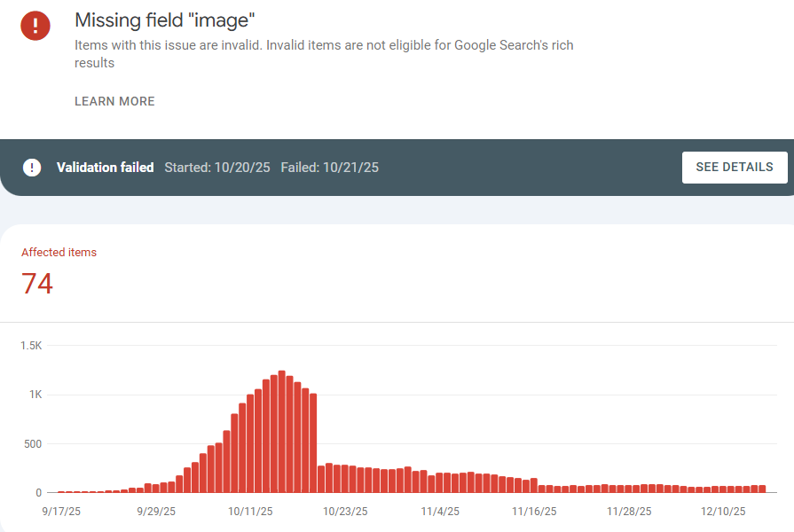Click the rightmost bar in the chart

click(x=762, y=489)
